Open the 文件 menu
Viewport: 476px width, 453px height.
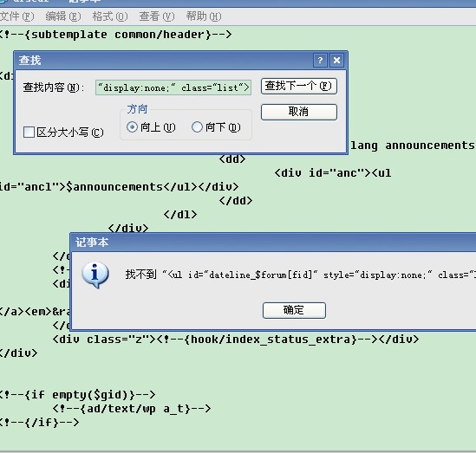pyautogui.click(x=16, y=16)
